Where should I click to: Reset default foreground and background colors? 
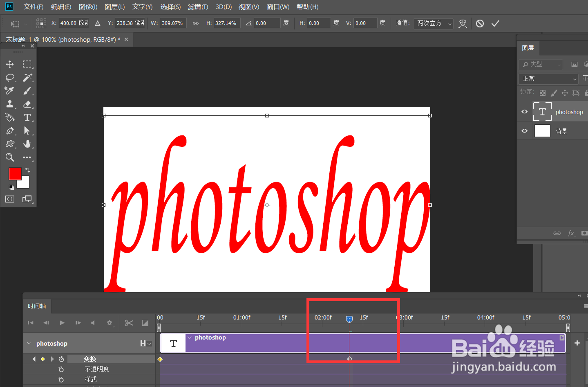[x=11, y=187]
